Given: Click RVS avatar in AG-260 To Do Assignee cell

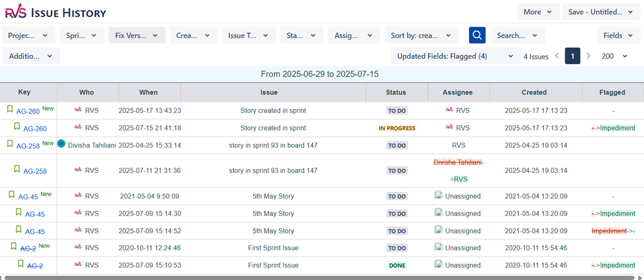Looking at the screenshot, I should [450, 110].
